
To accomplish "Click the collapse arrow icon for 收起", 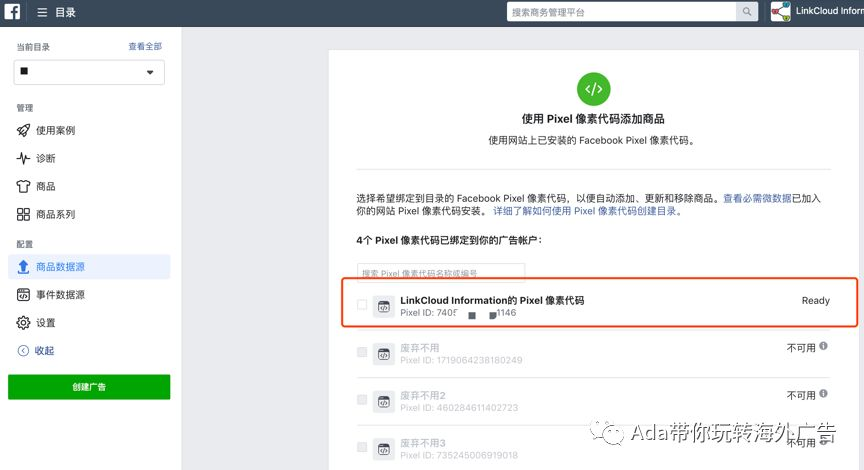I will click(23, 350).
